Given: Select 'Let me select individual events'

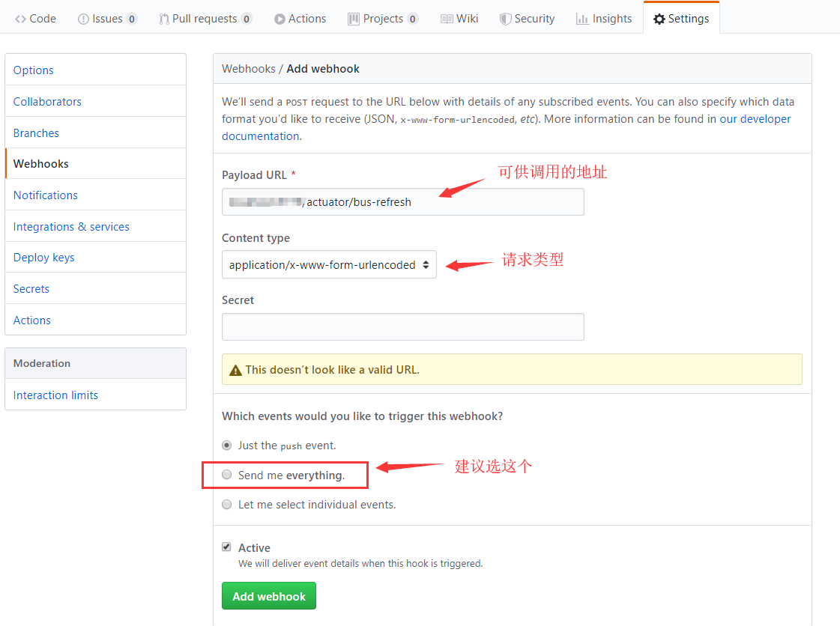Looking at the screenshot, I should tap(227, 505).
